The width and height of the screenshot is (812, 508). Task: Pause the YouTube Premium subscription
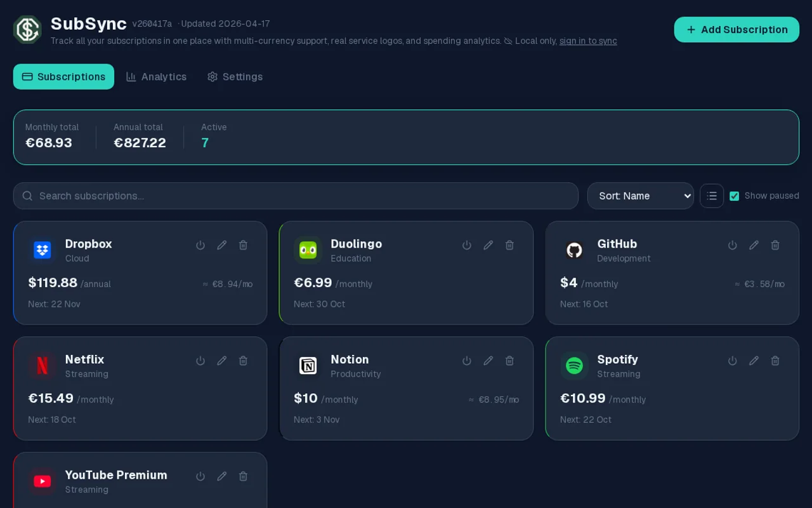200,476
